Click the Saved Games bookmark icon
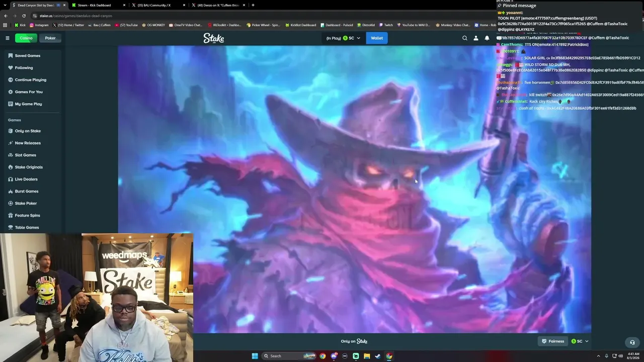 pyautogui.click(x=11, y=56)
